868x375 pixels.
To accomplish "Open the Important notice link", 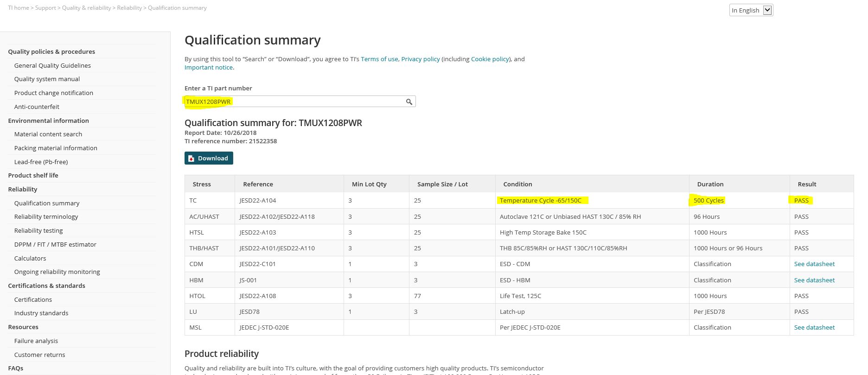I will (x=209, y=67).
